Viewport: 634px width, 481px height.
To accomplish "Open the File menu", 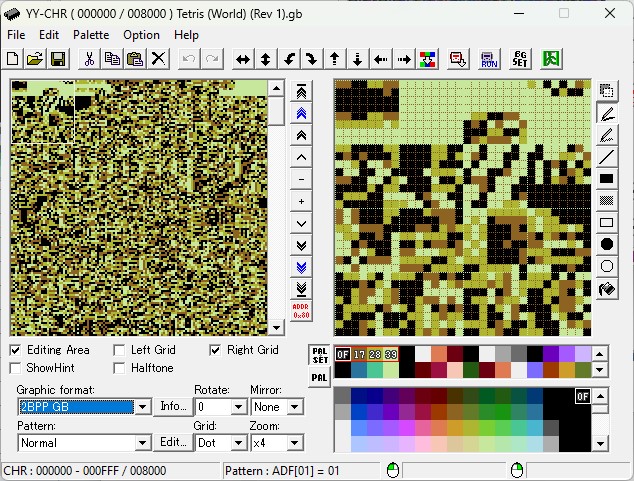I will (x=16, y=35).
